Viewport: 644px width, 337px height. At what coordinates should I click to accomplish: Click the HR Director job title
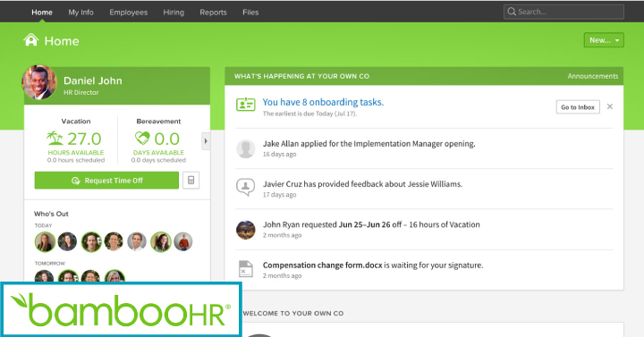pos(80,93)
